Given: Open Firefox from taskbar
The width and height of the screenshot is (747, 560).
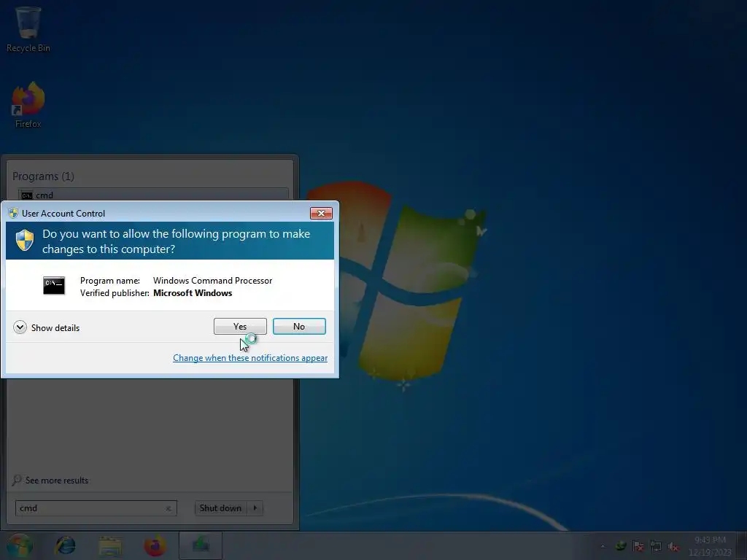Looking at the screenshot, I should coord(155,545).
